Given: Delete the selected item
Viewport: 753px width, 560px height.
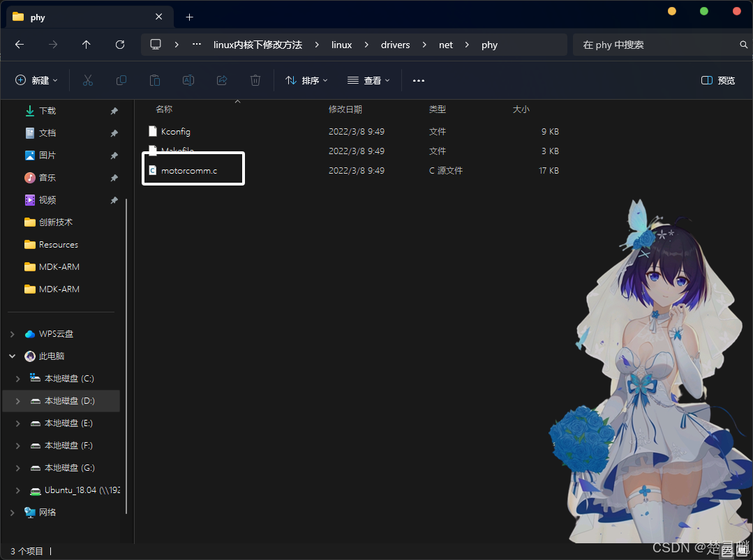Looking at the screenshot, I should (255, 80).
